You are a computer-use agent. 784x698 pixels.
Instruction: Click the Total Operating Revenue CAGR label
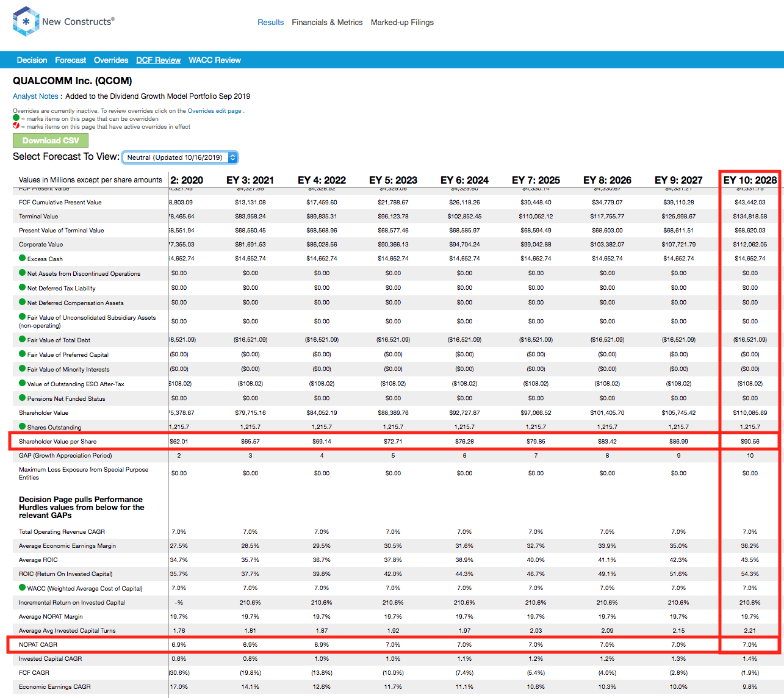(62, 531)
